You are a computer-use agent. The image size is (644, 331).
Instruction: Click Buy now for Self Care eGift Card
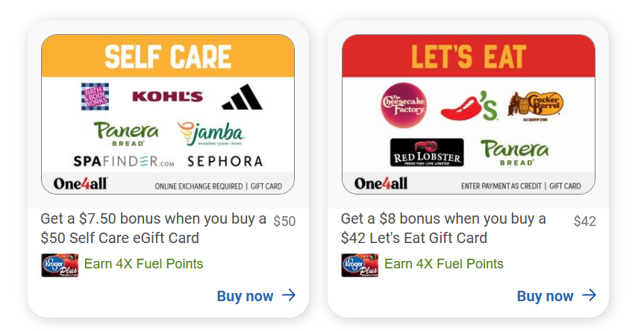coord(256,296)
